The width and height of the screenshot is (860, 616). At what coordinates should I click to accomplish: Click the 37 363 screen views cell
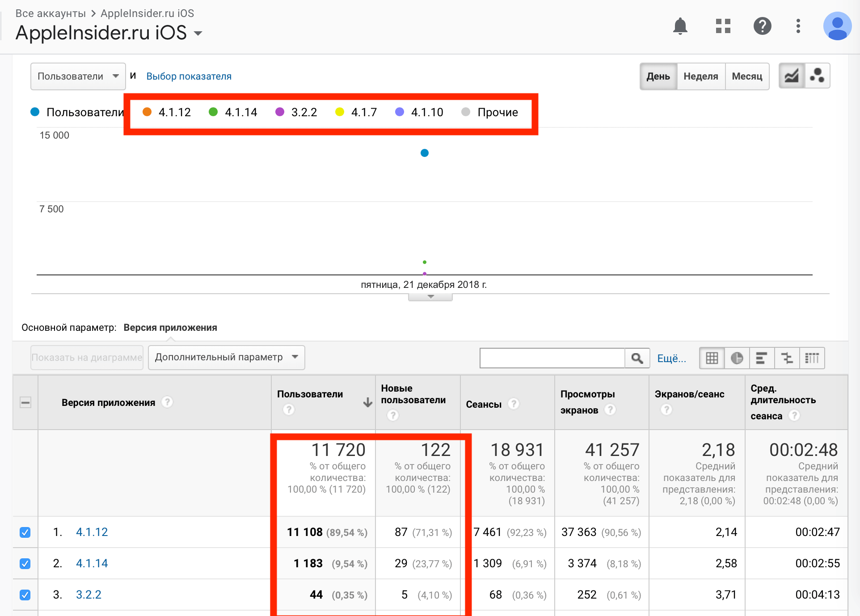click(x=579, y=532)
